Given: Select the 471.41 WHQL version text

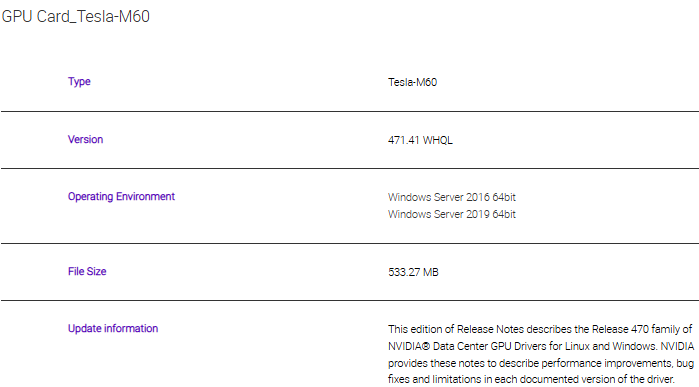Looking at the screenshot, I should 420,140.
